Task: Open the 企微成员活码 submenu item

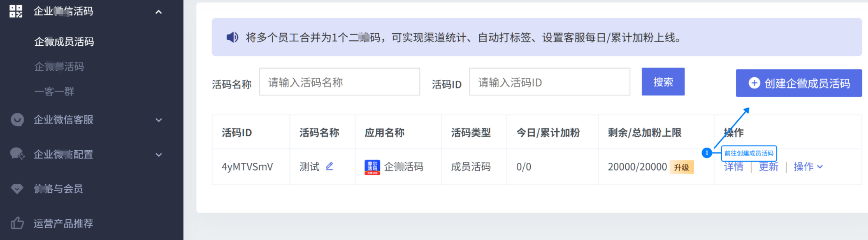Action: [64, 41]
